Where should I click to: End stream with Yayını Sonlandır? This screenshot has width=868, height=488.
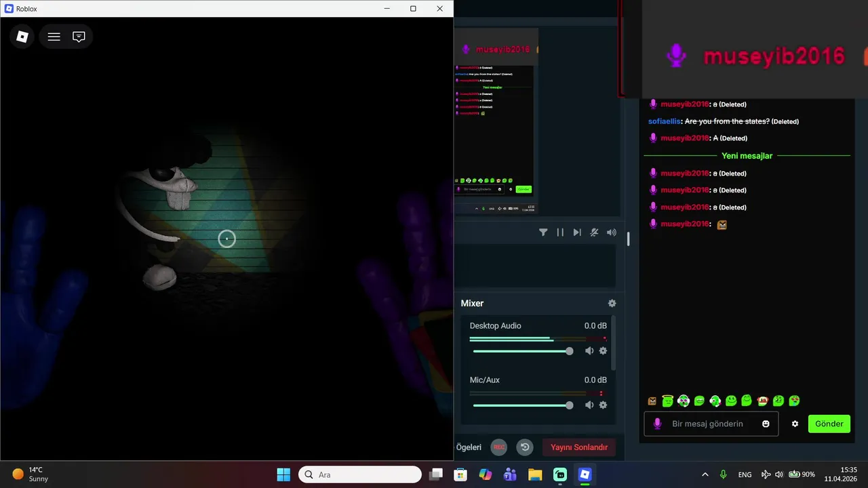point(579,447)
